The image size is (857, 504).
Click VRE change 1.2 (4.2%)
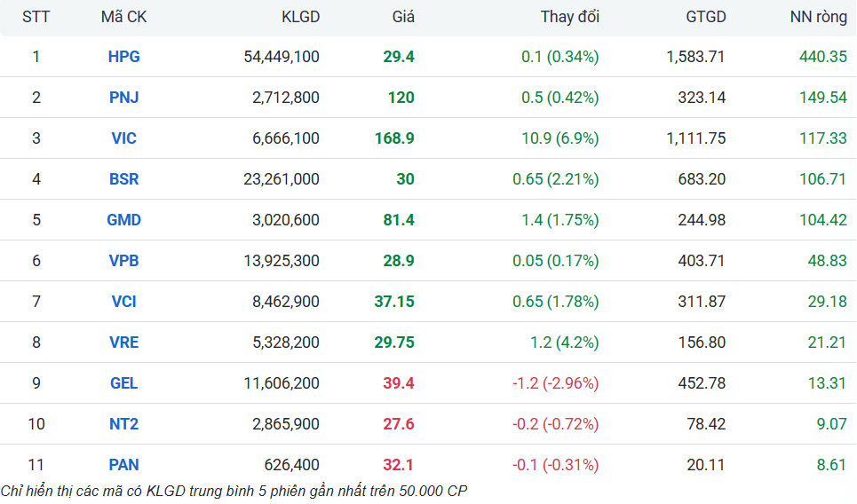565,343
